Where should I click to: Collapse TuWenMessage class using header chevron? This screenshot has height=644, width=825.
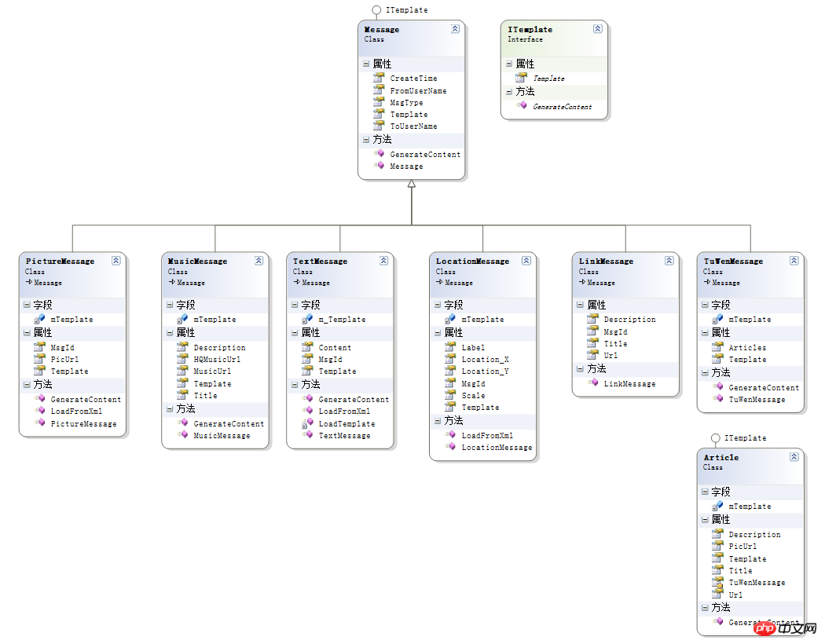click(x=794, y=261)
